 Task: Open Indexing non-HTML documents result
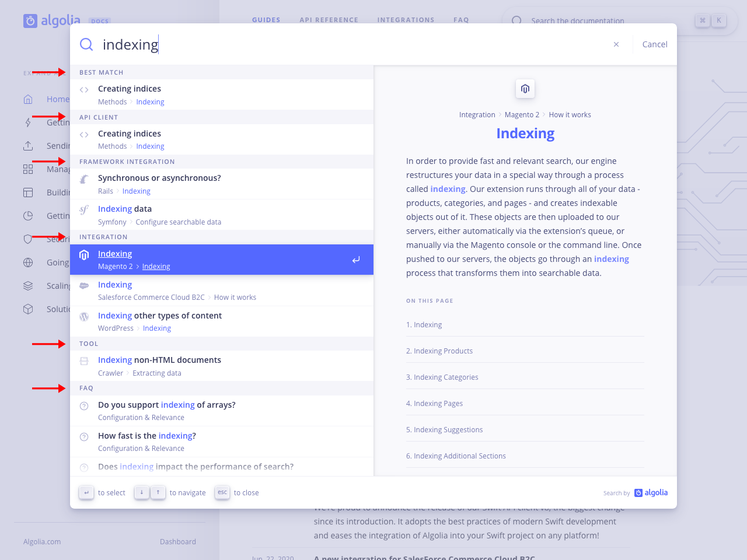[222, 366]
